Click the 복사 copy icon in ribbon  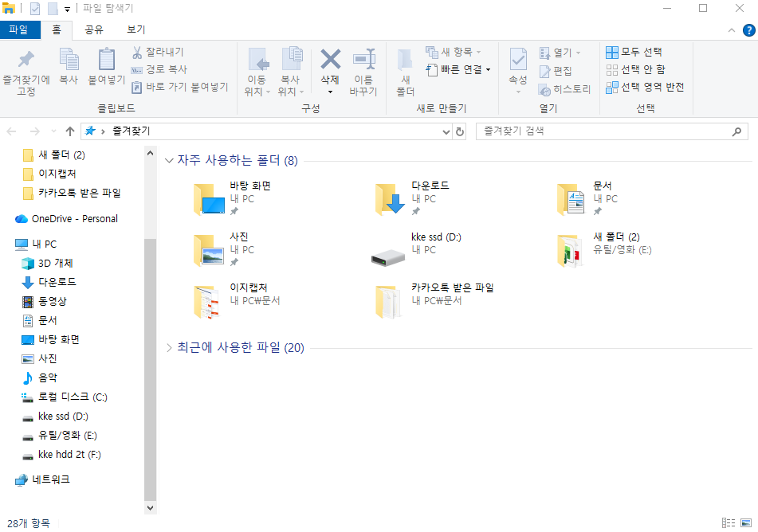click(69, 61)
